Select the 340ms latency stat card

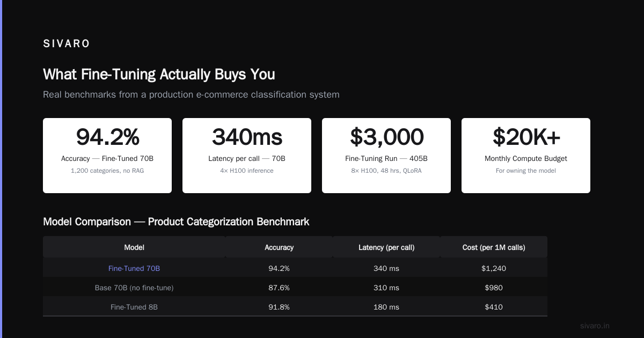pyautogui.click(x=247, y=156)
